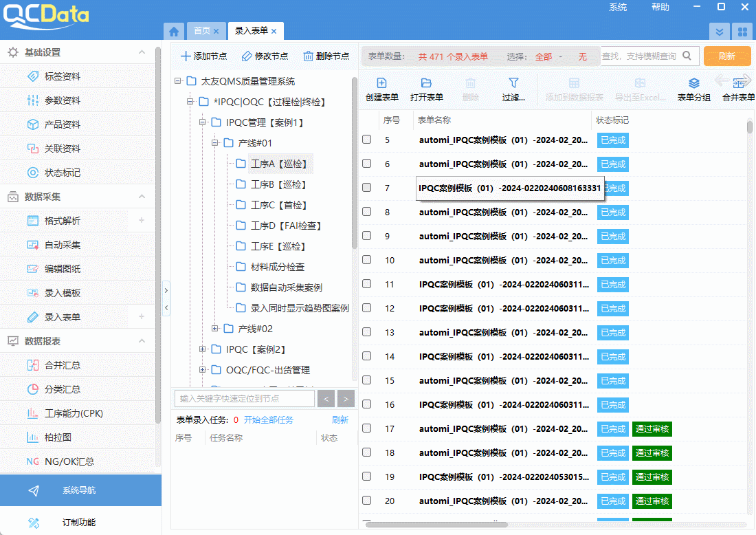Viewport: 756px width, 535px height.
Task: Click the 过滤 filter funnel icon
Action: point(513,83)
